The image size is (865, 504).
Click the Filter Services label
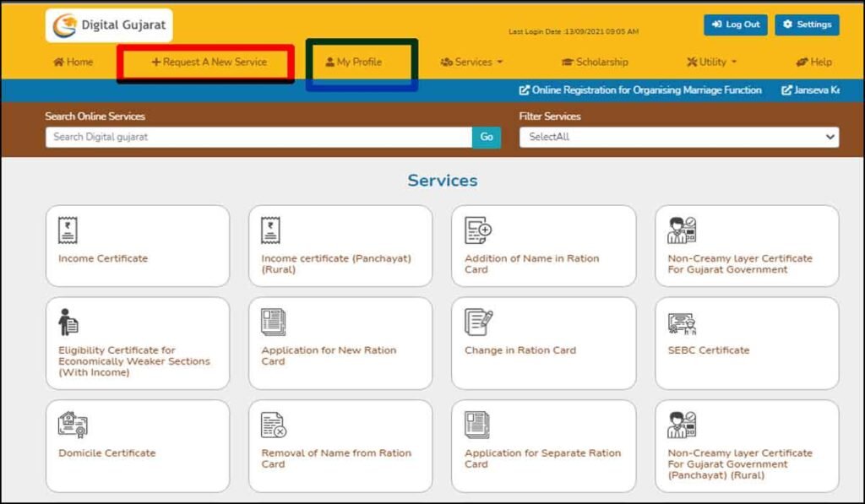click(x=549, y=117)
